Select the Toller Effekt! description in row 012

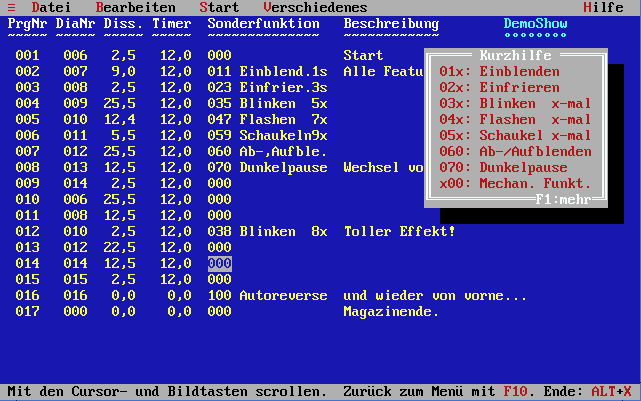399,231
